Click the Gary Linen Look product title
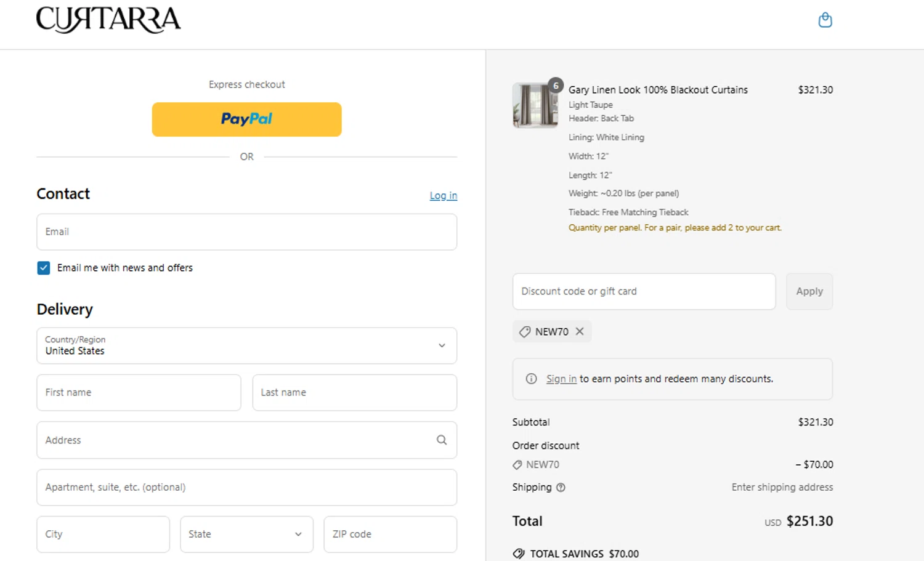 [x=658, y=90]
